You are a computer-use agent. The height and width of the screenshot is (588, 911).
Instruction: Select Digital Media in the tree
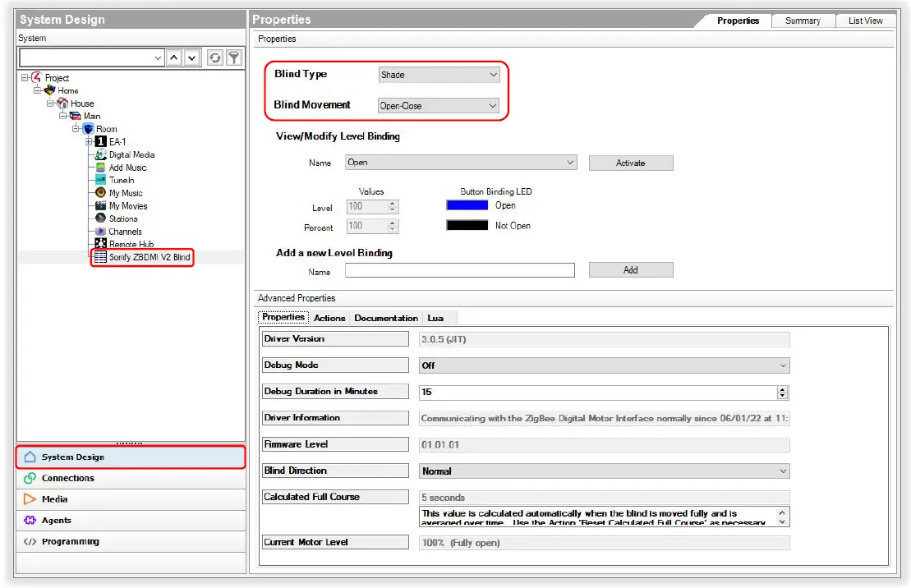(131, 154)
